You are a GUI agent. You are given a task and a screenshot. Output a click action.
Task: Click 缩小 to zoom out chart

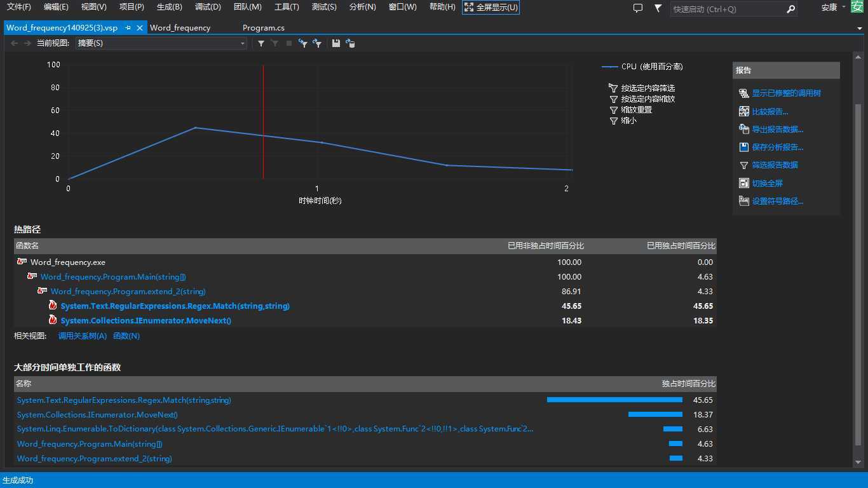pos(628,121)
